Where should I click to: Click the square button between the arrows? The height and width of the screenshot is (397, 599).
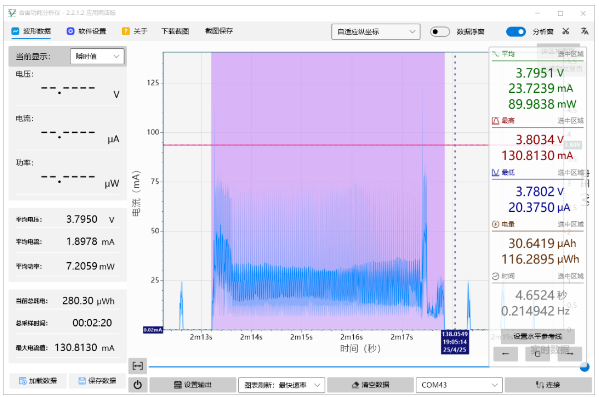coord(537,354)
